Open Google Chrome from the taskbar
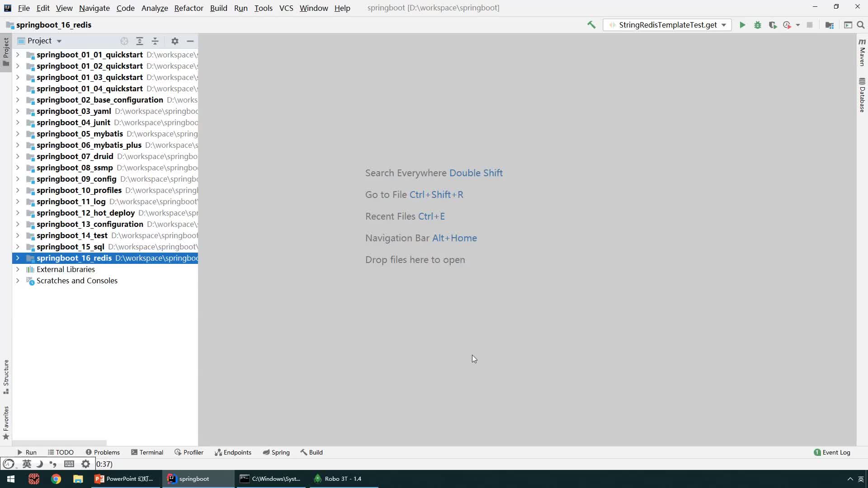 pos(56,479)
